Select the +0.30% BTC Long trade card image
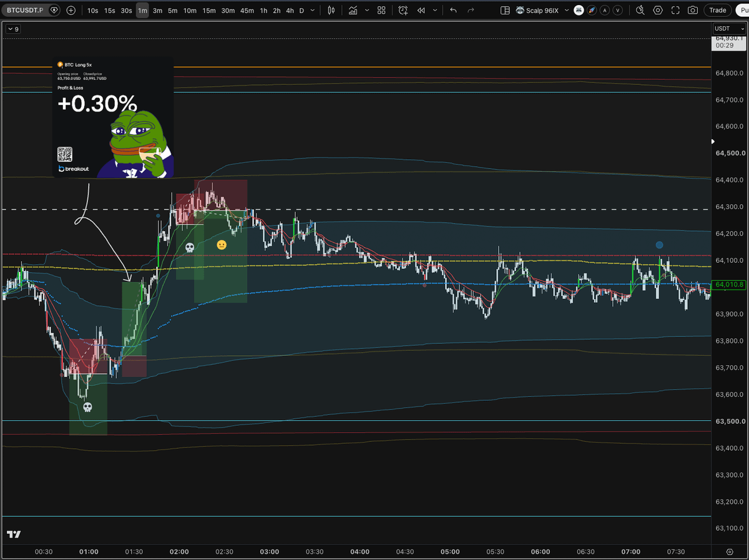This screenshot has width=749, height=560. point(113,118)
